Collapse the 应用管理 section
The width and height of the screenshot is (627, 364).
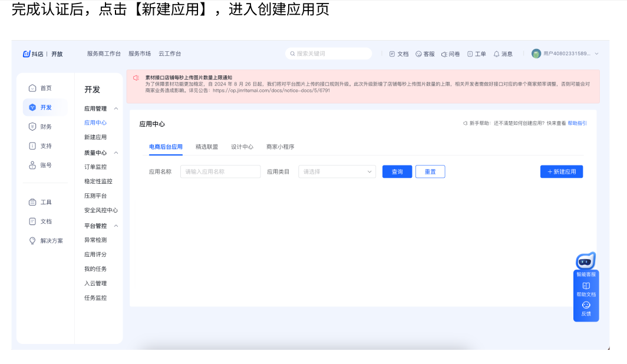click(116, 108)
